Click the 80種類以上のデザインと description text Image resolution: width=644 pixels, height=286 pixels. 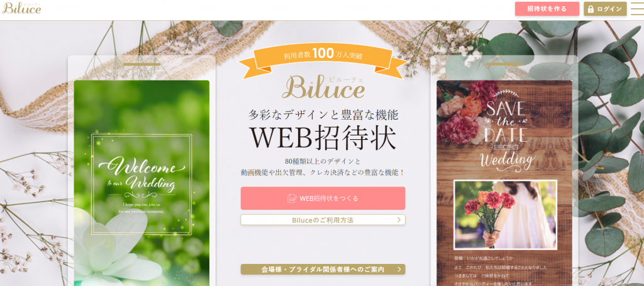click(323, 161)
